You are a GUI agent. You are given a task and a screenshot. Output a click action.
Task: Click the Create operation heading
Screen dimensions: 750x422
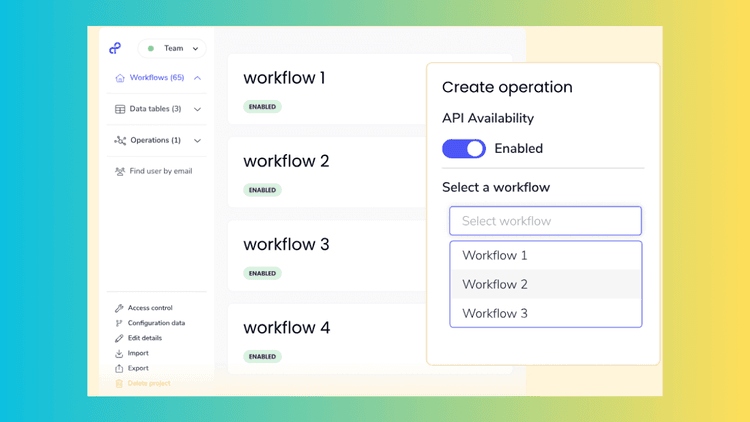coord(507,87)
